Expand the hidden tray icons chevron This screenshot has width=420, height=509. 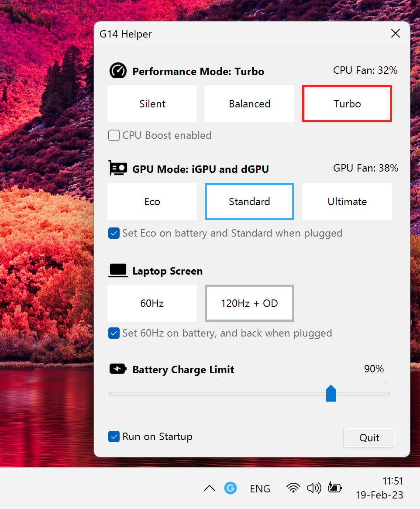(x=210, y=488)
